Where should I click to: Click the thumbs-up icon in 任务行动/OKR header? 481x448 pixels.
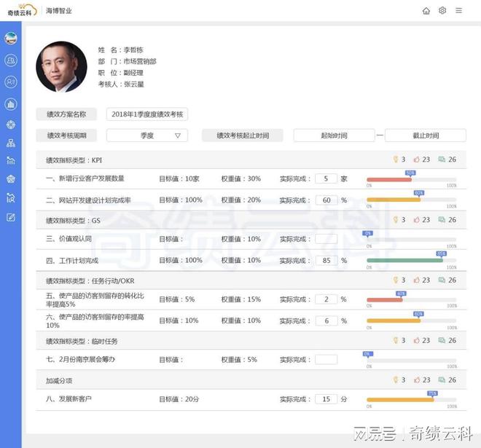click(x=416, y=280)
